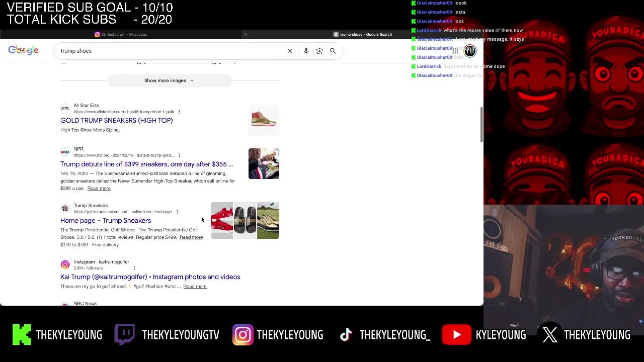Click Read more under Kai Trump result
The width and height of the screenshot is (644, 362).
[x=195, y=286]
